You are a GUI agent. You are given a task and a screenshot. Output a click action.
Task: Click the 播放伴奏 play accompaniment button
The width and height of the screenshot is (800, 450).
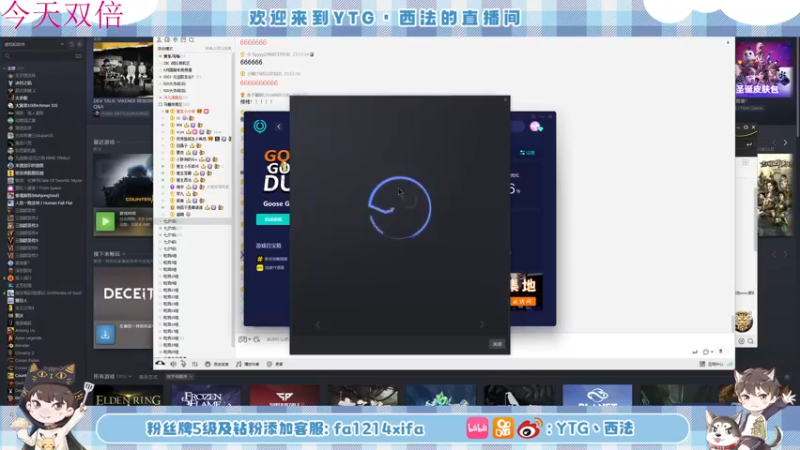247,364
